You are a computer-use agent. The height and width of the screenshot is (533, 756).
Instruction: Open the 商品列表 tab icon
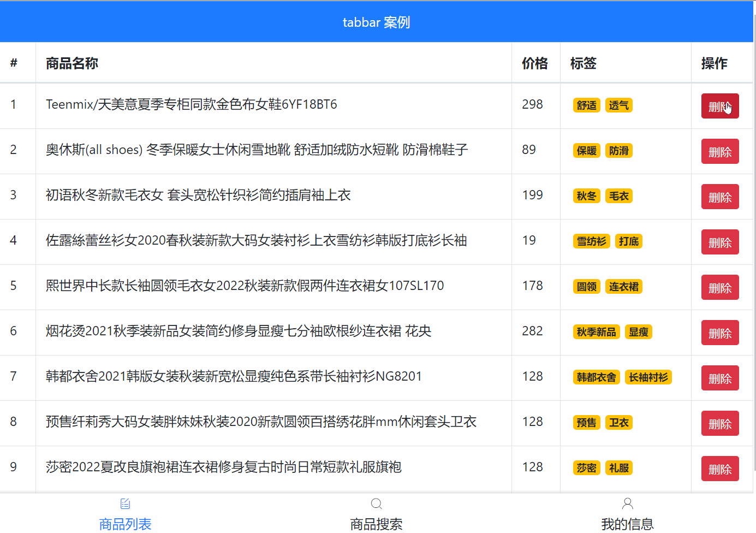coord(125,504)
